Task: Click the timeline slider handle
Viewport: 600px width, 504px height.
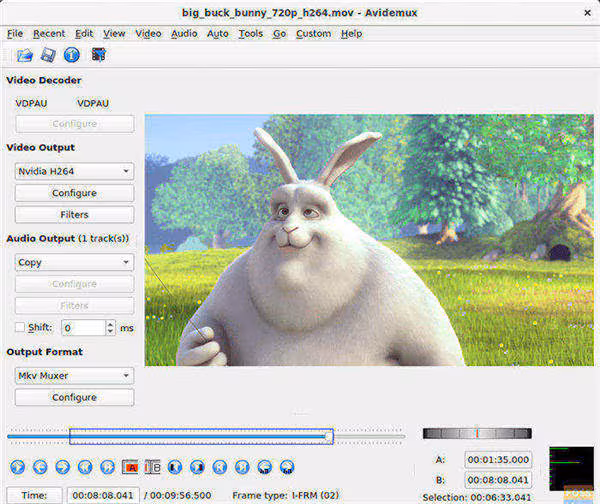Action: coord(329,437)
